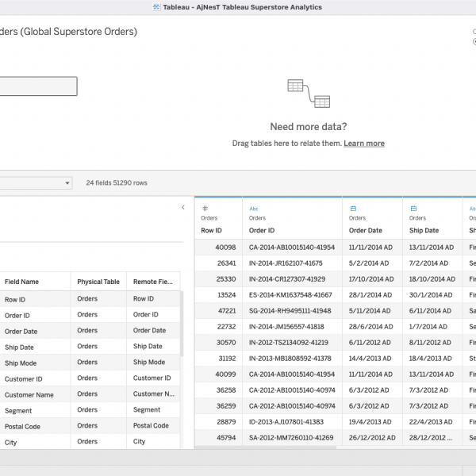Viewport: 476px width, 476px height.
Task: Select the Customer Name field row
Action: tap(29, 394)
